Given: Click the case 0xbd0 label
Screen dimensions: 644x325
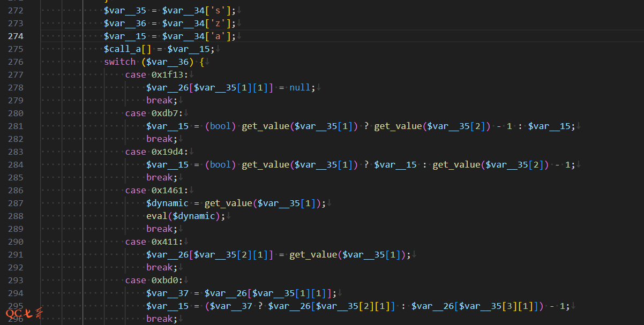Looking at the screenshot, I should [154, 280].
